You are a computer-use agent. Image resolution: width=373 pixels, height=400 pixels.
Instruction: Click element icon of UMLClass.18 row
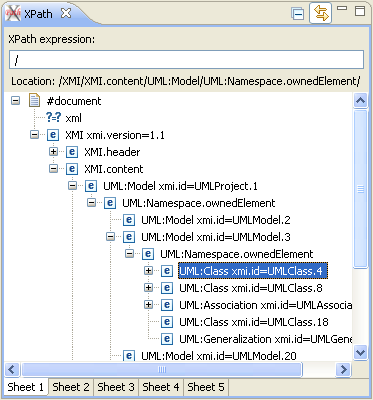point(167,322)
